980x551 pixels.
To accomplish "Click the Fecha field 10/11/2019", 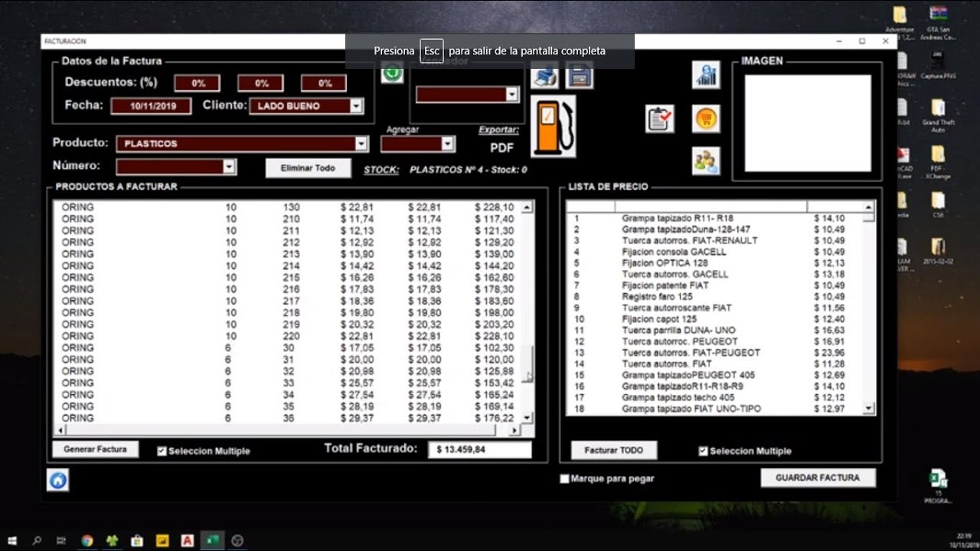I will coord(151,106).
